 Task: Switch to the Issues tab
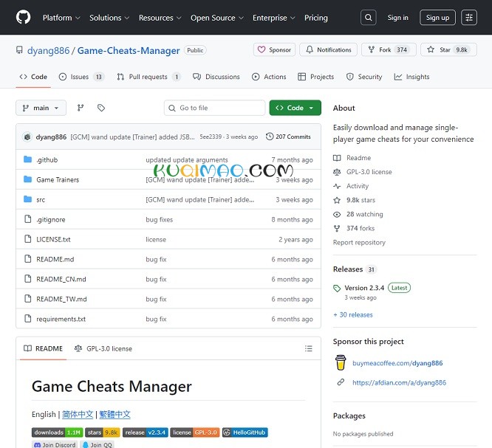[x=81, y=77]
